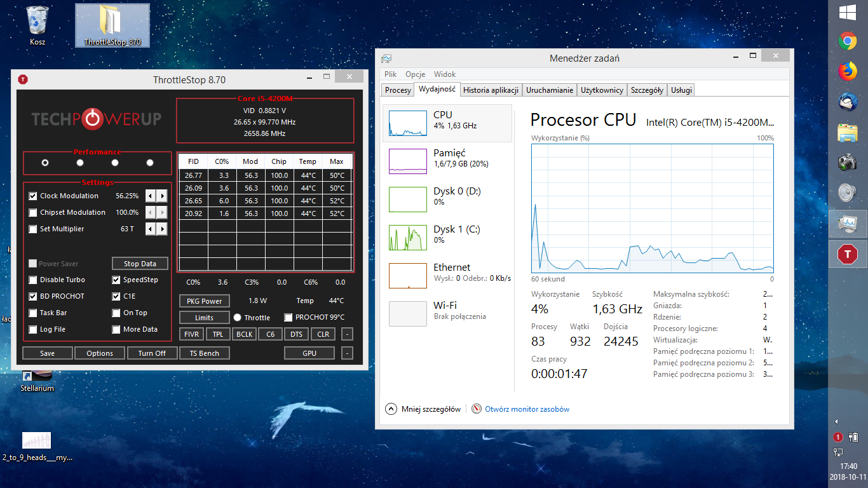This screenshot has width=868, height=488.
Task: Show hidden tray icons arrow
Action: (837, 421)
